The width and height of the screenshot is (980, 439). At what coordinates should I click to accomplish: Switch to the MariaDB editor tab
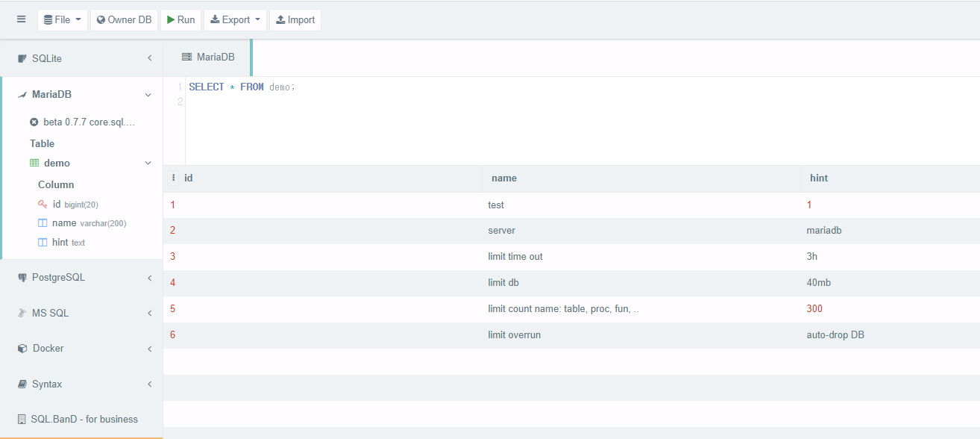point(208,57)
